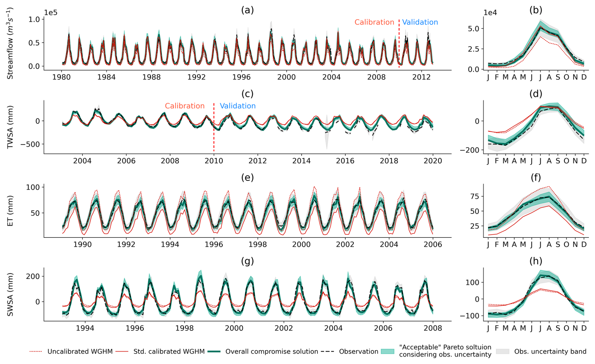Click the red dashed divider in TWSA plot
This screenshot has width=595, height=364.
(x=214, y=129)
